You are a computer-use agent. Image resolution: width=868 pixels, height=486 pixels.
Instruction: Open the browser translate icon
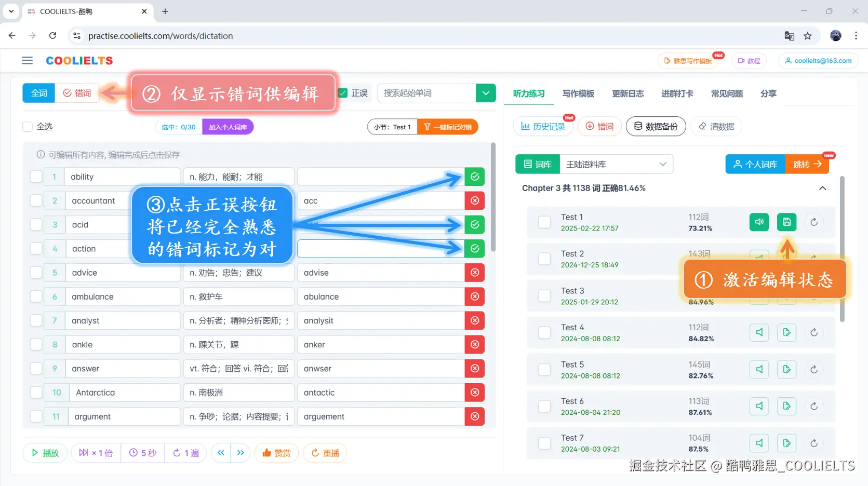[789, 36]
